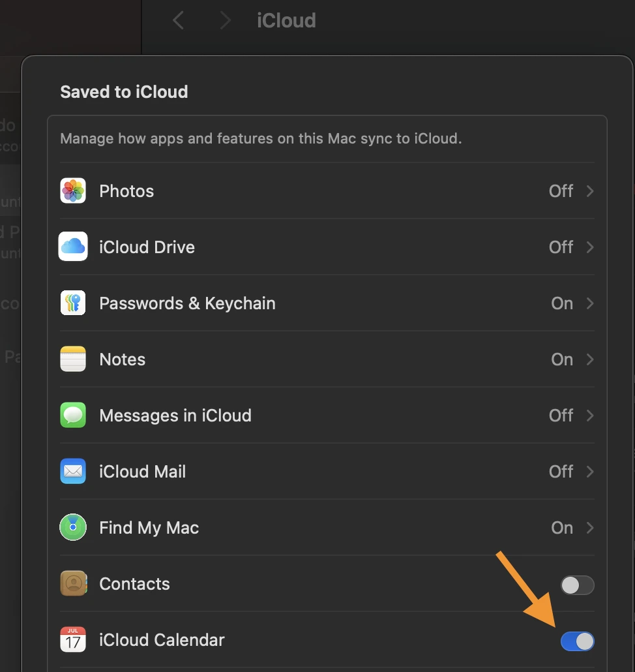Expand Passwords & Keychain chevron
635x672 pixels.
coord(589,303)
